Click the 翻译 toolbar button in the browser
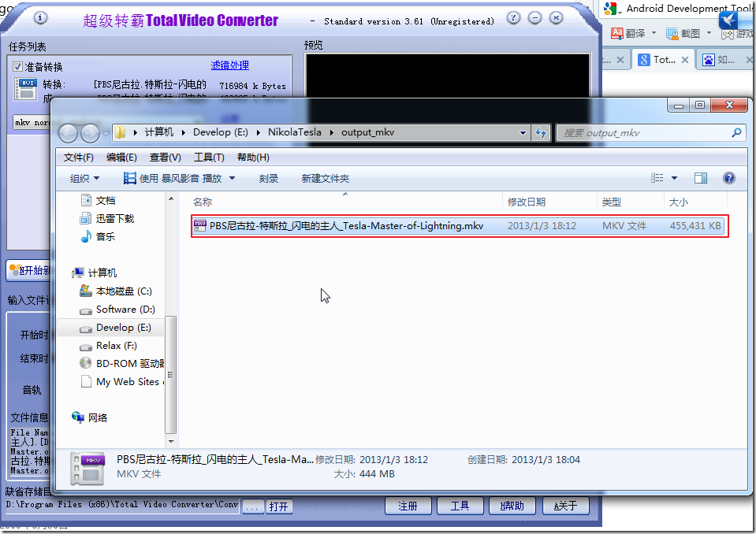Screen dimensions: 756x534 [x=628, y=33]
